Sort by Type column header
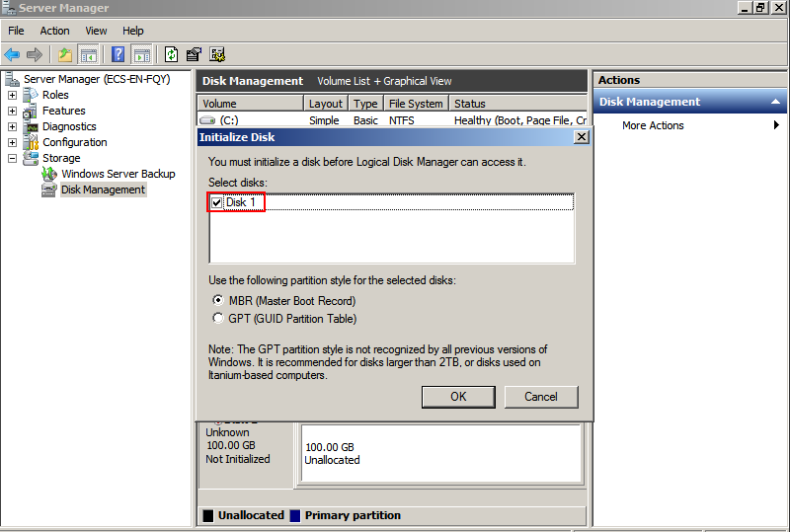Screen dimensions: 790x532 click(365, 104)
